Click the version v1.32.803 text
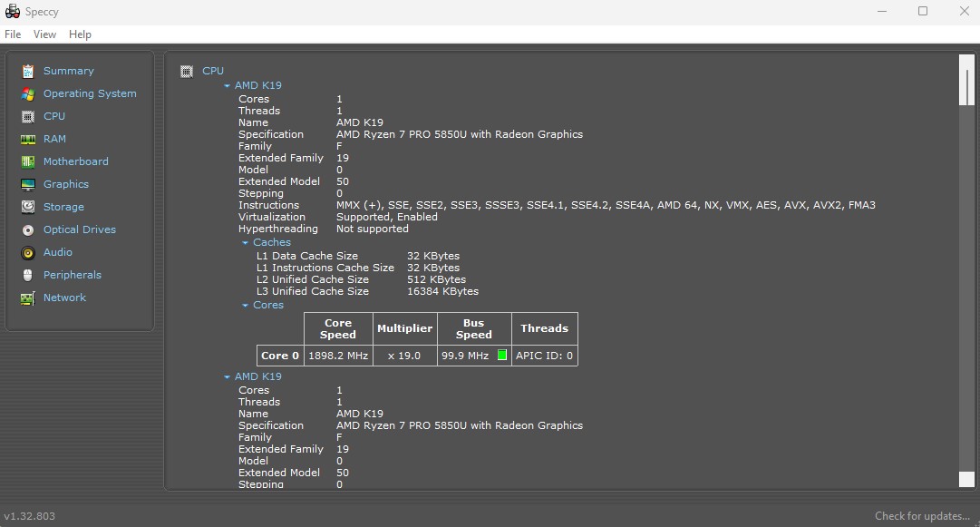The width and height of the screenshot is (980, 527). (x=29, y=516)
